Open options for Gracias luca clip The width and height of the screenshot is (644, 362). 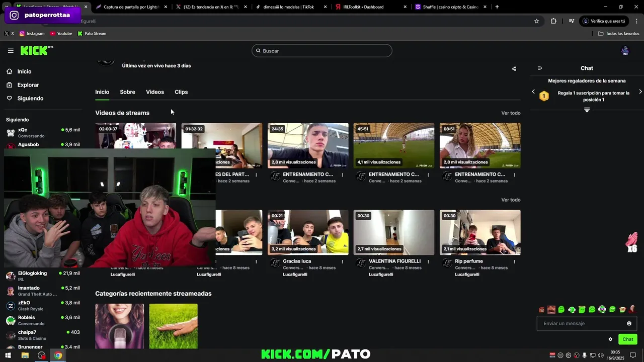click(x=343, y=262)
